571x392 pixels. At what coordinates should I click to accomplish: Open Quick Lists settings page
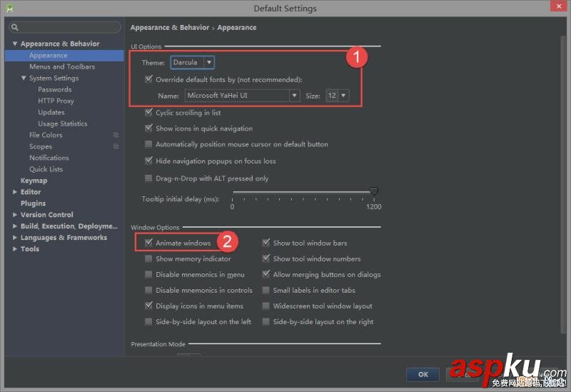click(x=46, y=169)
